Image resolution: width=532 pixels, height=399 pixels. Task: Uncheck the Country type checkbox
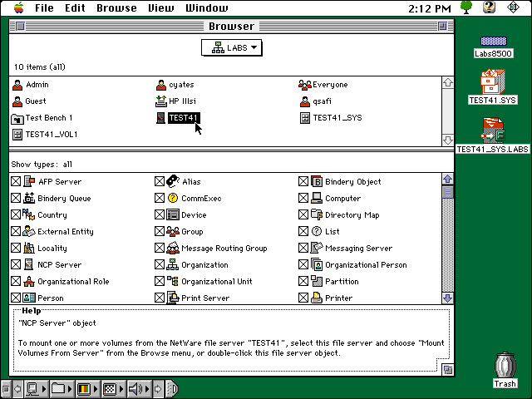click(16, 214)
